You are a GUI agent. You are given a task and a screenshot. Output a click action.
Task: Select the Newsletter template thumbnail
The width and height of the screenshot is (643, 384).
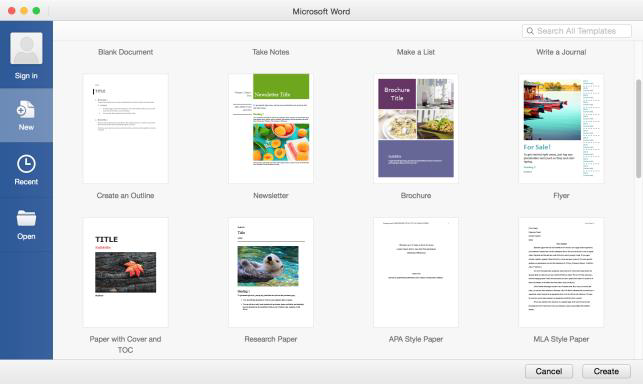[x=271, y=128]
